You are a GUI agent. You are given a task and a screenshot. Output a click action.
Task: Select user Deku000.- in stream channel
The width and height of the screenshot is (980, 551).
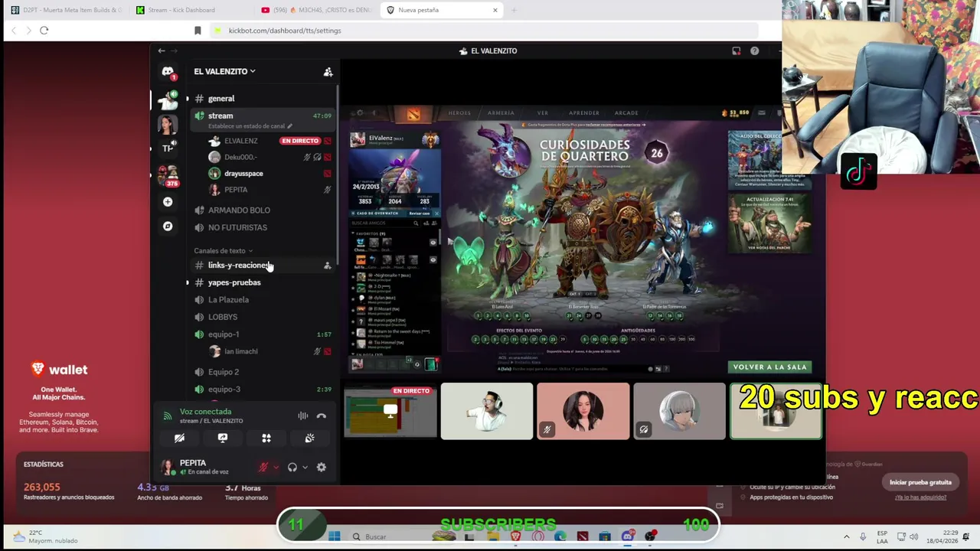(x=240, y=158)
